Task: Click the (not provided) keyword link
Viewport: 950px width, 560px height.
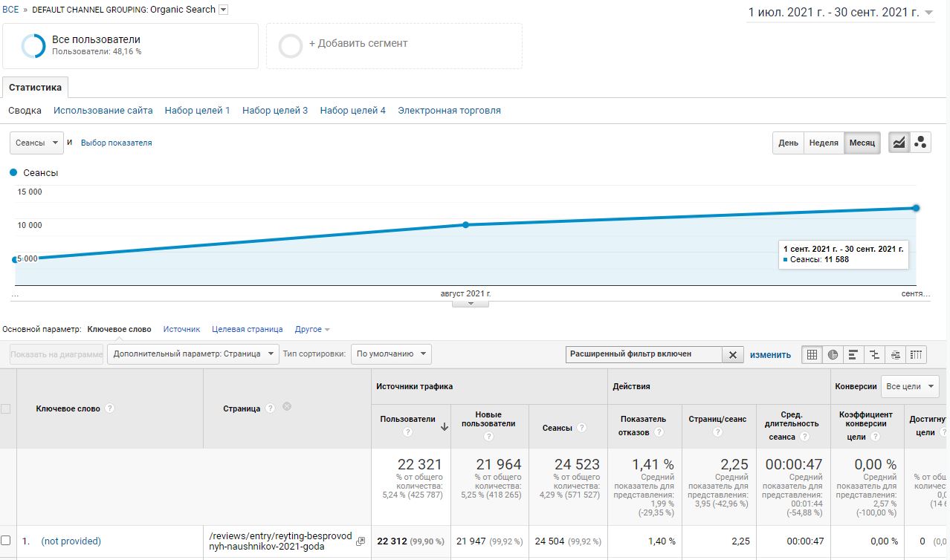Action: click(x=71, y=541)
